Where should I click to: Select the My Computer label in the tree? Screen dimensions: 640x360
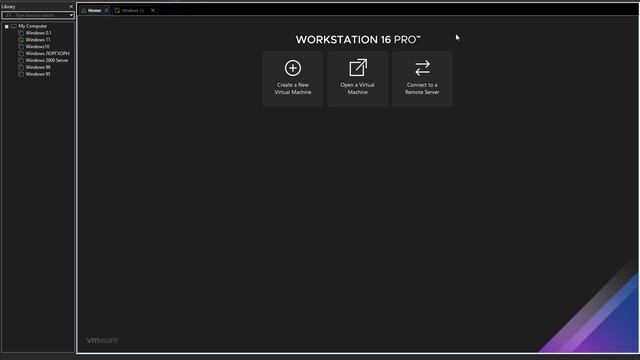(33, 26)
